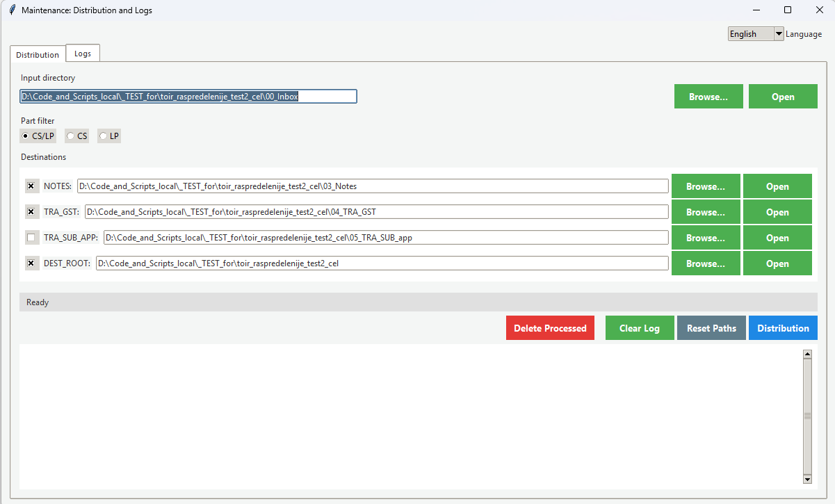Click the log scrollbar thumb

coord(807,416)
